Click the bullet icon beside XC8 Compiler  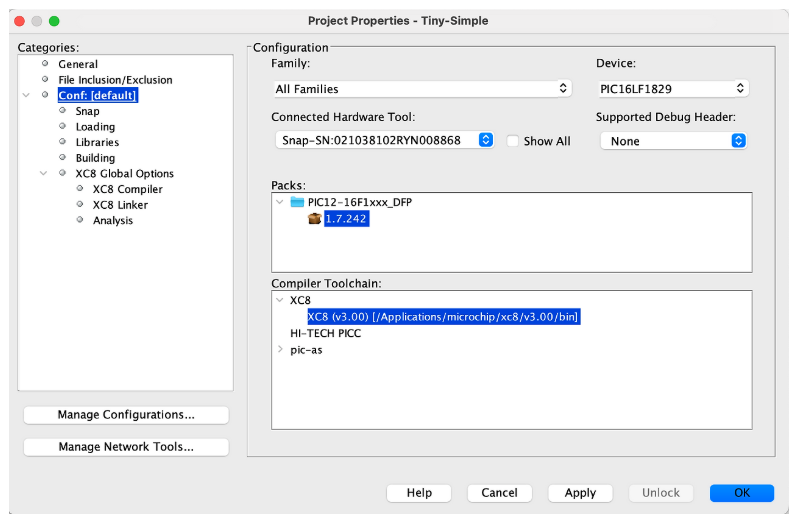80,189
